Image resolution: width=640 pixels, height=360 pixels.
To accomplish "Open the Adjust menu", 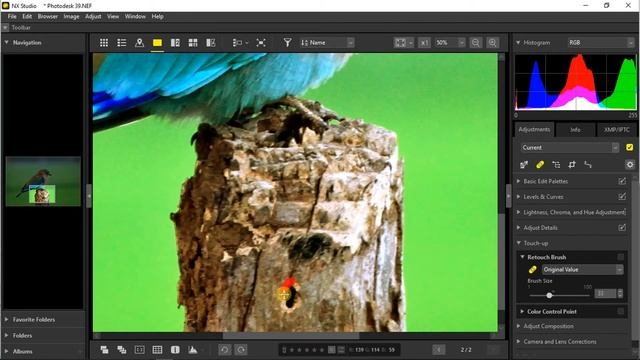I will pyautogui.click(x=93, y=17).
